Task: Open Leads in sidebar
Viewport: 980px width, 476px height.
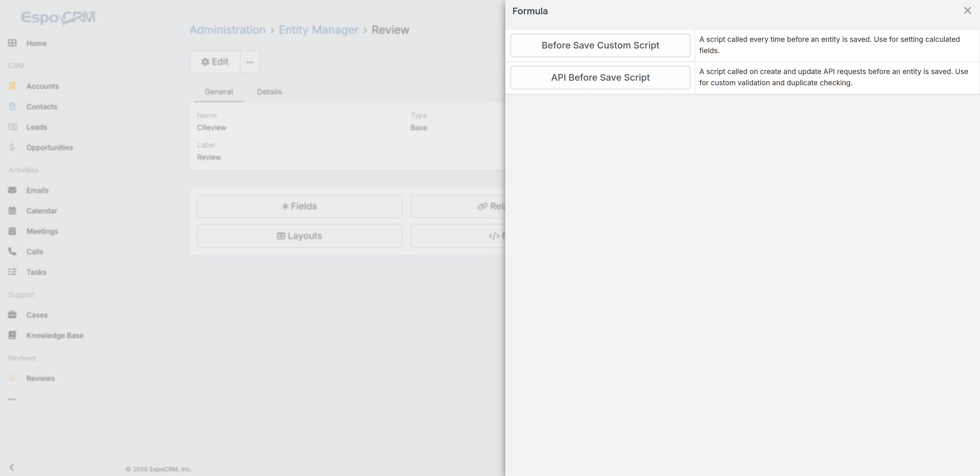Action: (36, 127)
